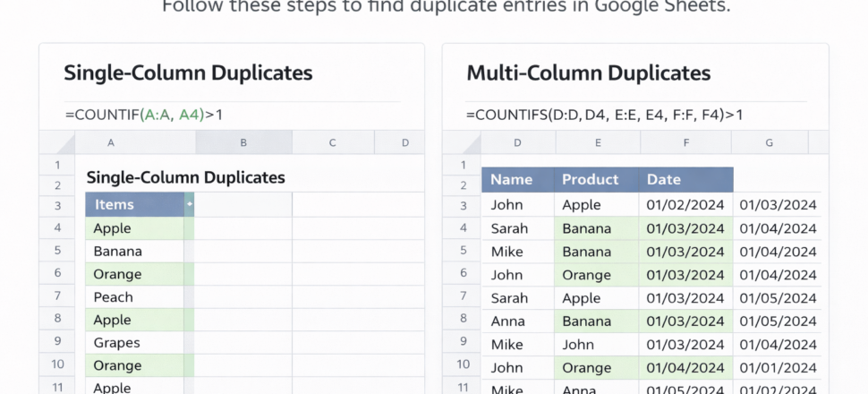This screenshot has height=394, width=868.
Task: Select the John cell in right sheet row 6
Action: [518, 275]
